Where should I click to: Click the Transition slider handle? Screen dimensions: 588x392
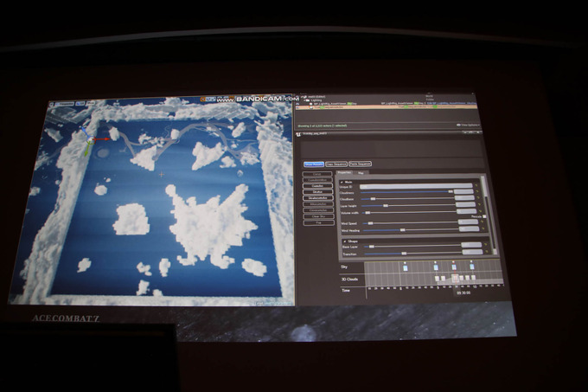pyautogui.click(x=404, y=254)
